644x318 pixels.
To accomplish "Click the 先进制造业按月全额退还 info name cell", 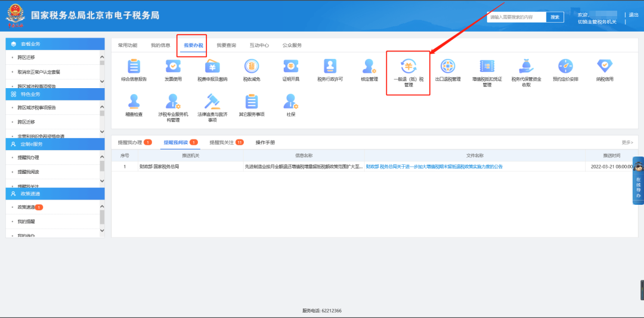I will tap(304, 167).
